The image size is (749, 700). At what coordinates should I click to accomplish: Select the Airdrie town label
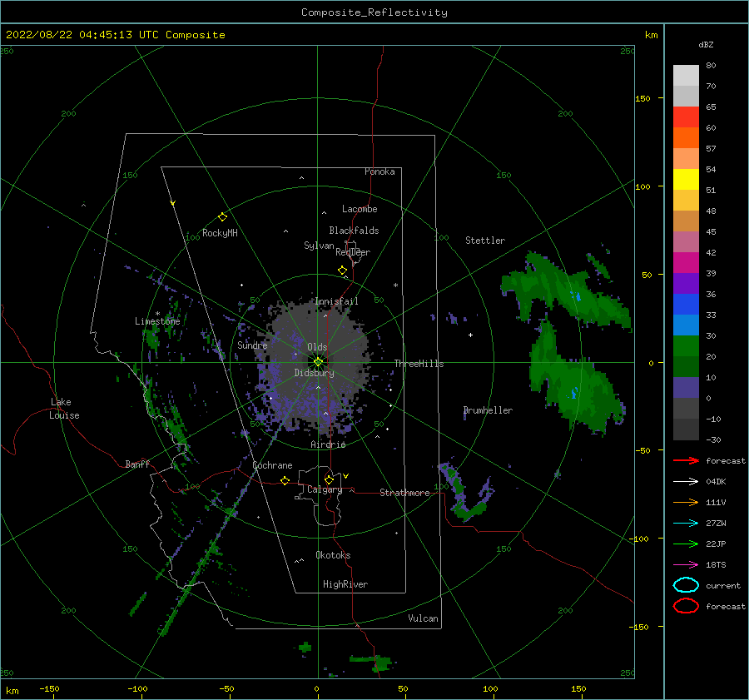point(328,444)
